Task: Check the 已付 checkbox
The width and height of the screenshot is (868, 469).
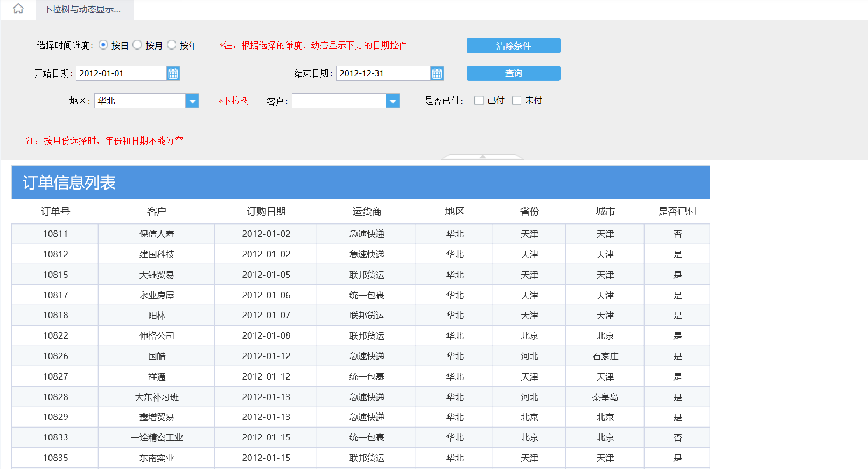Action: [x=479, y=101]
